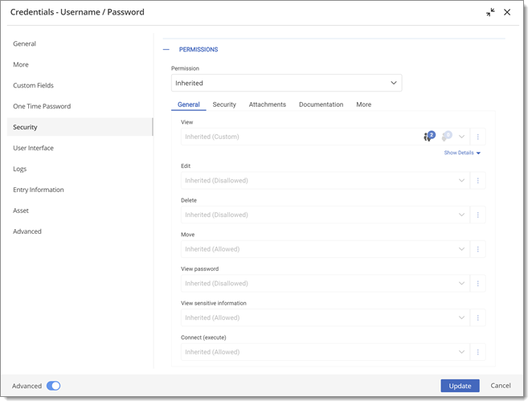Open three-dot menu for Connect (execute)
532x405 pixels.
477,352
